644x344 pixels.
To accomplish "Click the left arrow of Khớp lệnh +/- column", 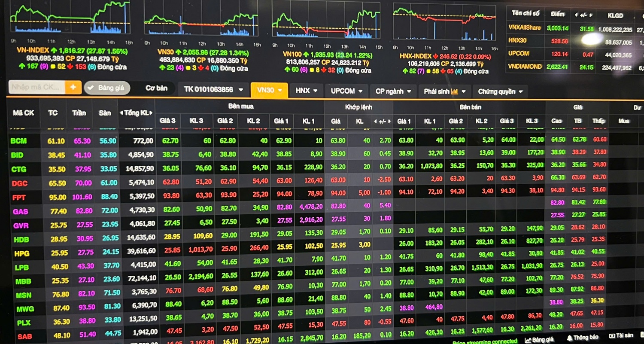I will coord(375,122).
